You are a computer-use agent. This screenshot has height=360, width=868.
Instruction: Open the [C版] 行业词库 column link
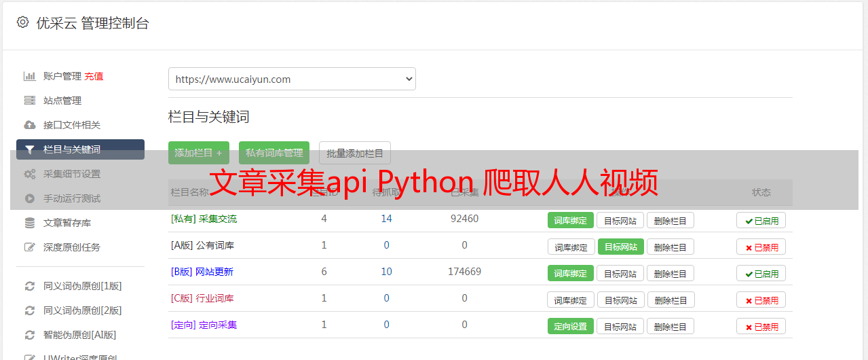202,298
